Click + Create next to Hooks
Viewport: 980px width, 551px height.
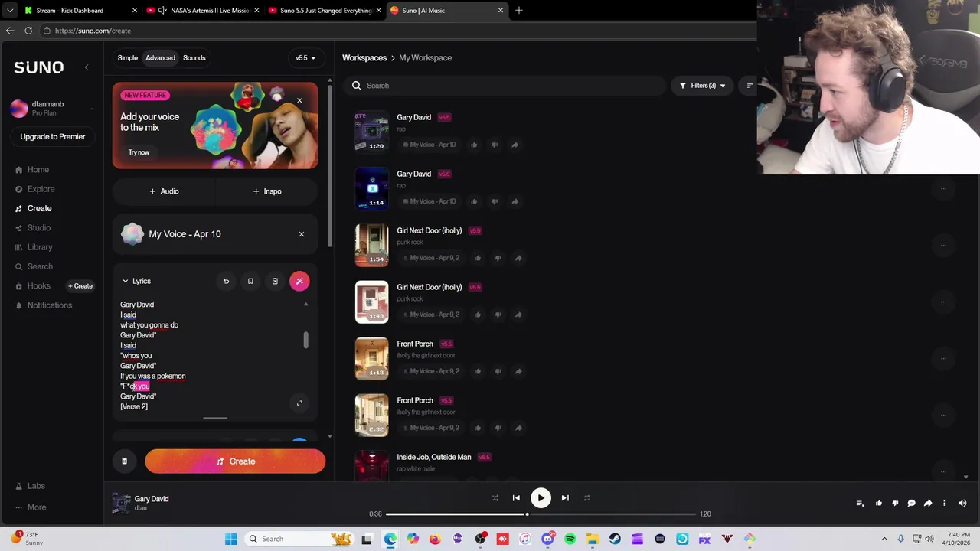[x=80, y=286]
